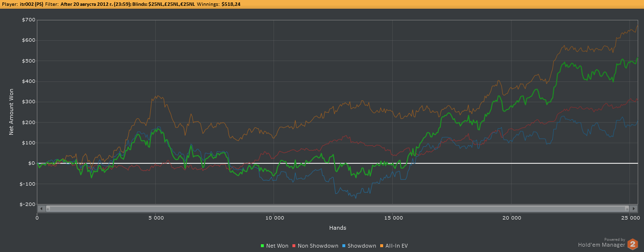Image resolution: width=644 pixels, height=252 pixels.
Task: Click the left grip handle of the range scrollbar
Action: pyautogui.click(x=48, y=208)
